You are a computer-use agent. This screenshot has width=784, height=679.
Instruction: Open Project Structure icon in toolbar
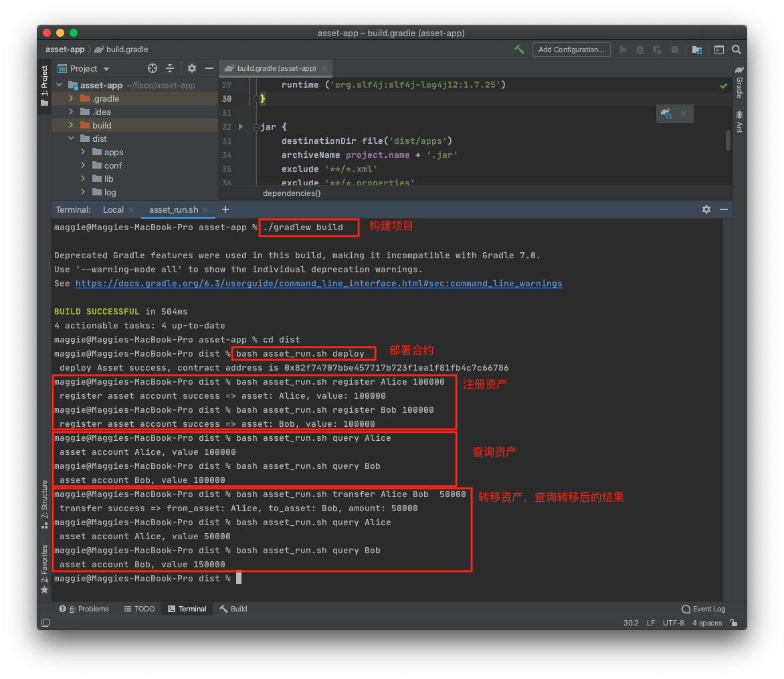696,50
